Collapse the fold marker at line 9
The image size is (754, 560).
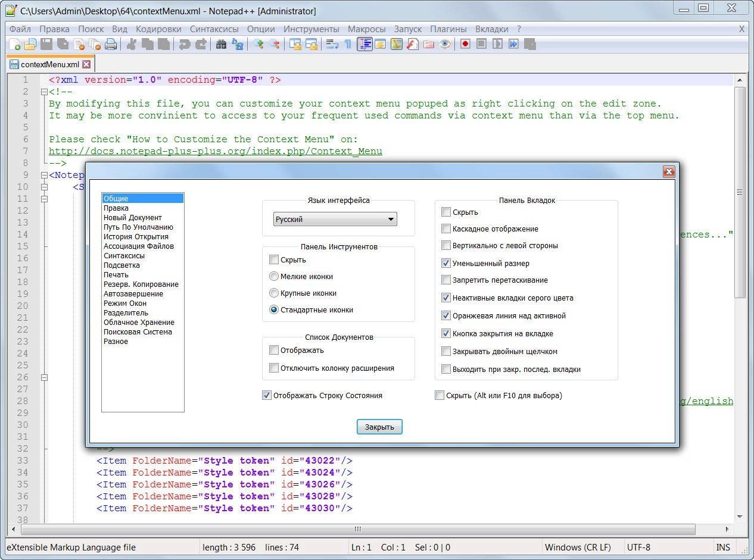tap(44, 175)
